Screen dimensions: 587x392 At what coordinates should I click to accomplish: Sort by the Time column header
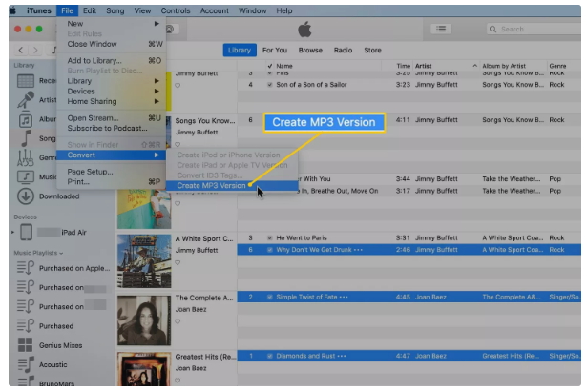pyautogui.click(x=404, y=66)
